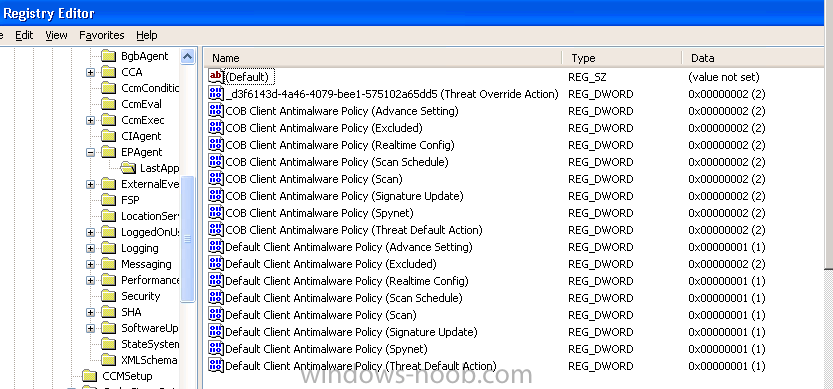
Task: Click the open LastApp folder icon
Action: 128,168
